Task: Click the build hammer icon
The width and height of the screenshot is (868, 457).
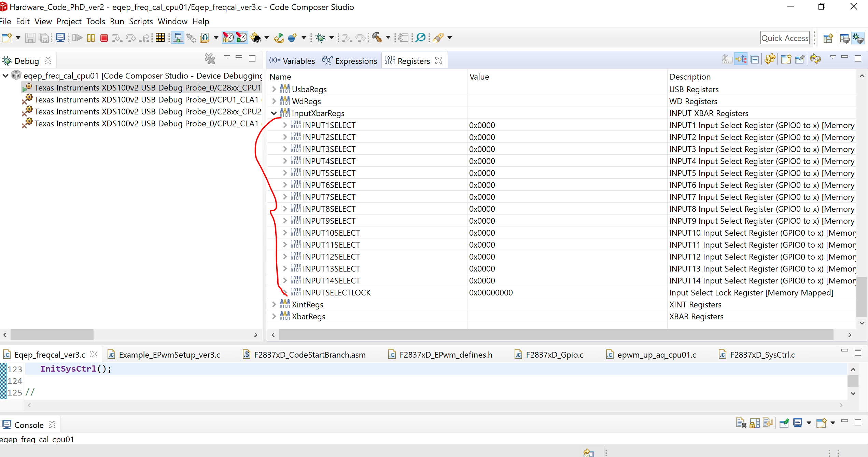Action: [x=377, y=38]
